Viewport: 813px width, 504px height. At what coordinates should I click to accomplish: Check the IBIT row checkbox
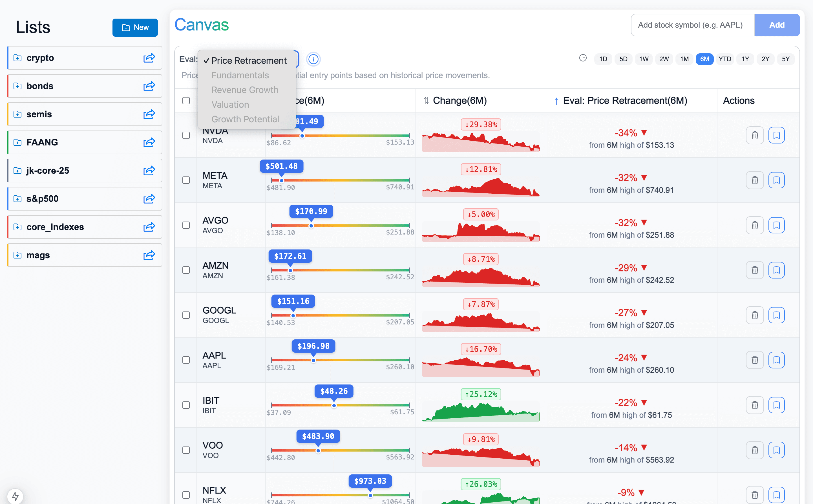tap(186, 405)
